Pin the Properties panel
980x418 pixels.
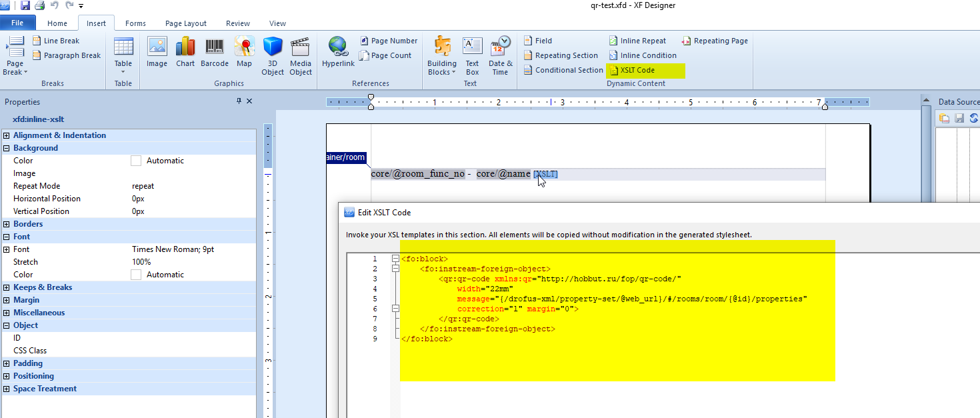click(x=239, y=101)
